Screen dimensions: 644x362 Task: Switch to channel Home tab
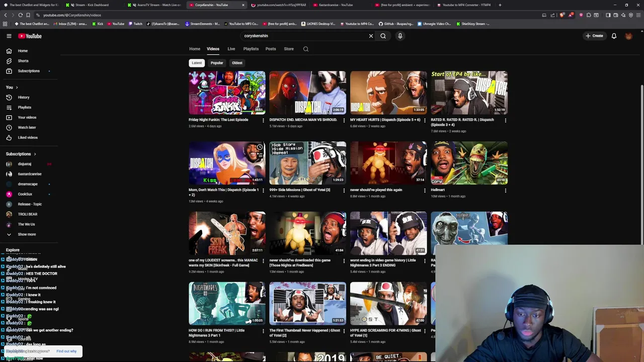(195, 49)
